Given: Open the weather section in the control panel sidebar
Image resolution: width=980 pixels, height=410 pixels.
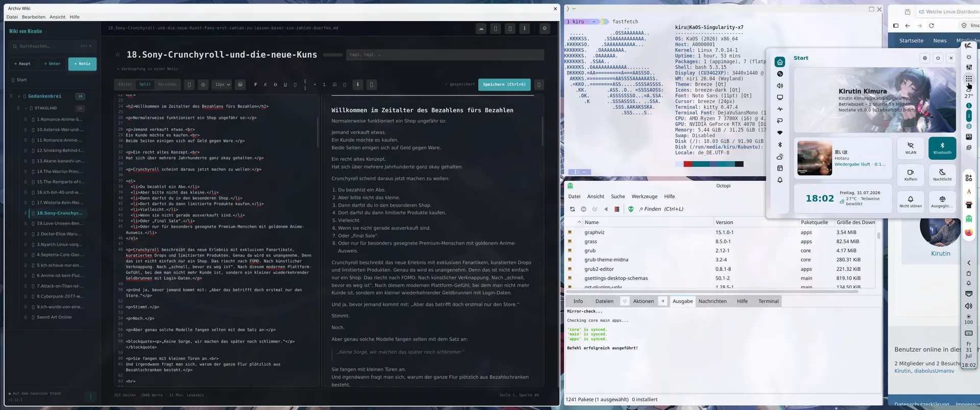Looking at the screenshot, I should 780,157.
